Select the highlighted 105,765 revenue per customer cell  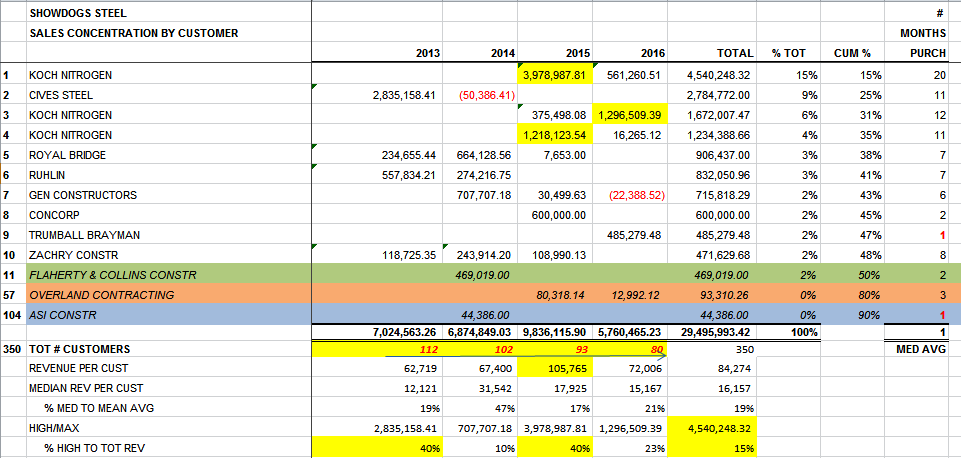(x=555, y=368)
